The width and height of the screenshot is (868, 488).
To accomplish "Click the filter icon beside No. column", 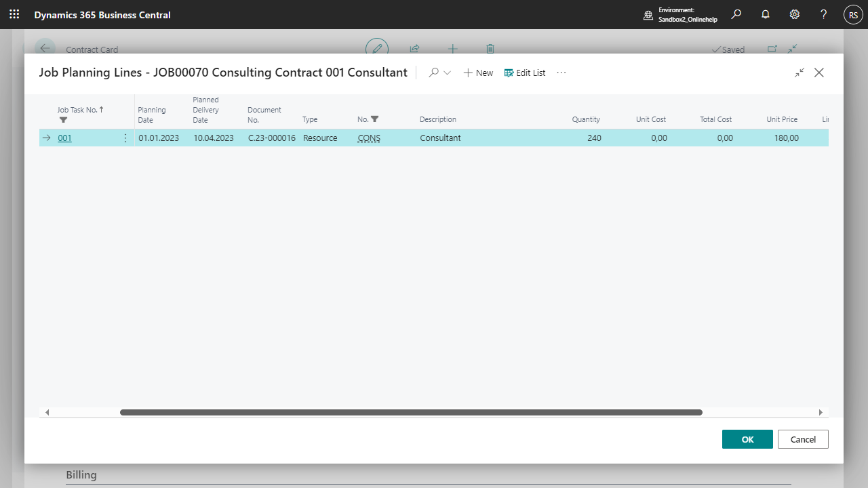I will pos(374,119).
